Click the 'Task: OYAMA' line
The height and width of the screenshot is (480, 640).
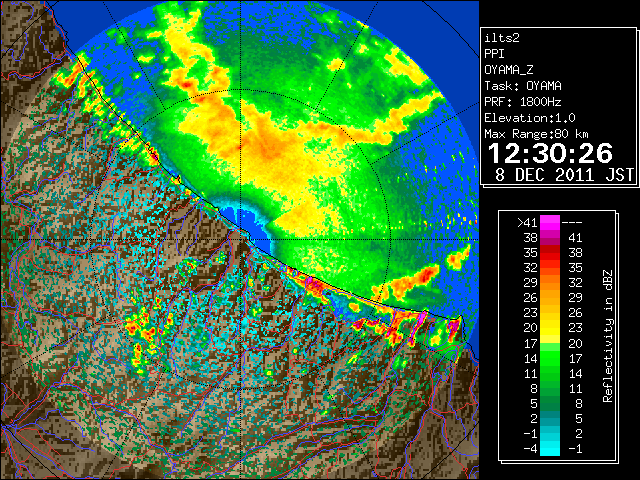click(x=523, y=86)
